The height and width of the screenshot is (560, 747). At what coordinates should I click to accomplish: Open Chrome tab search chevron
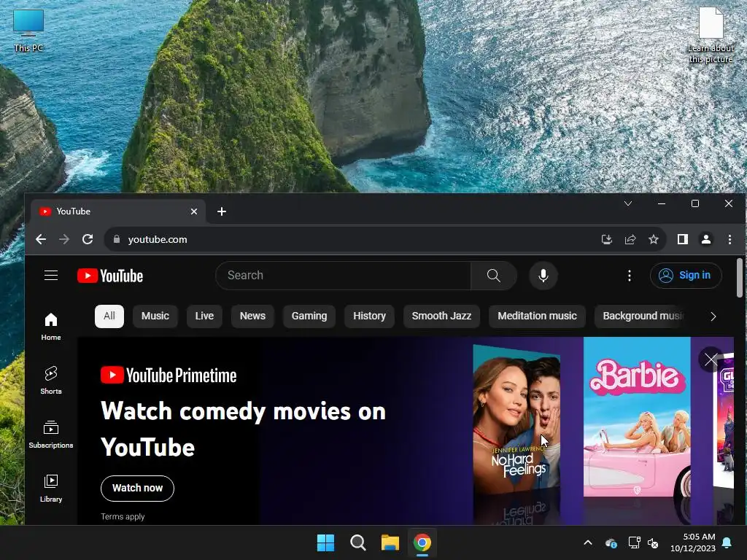tap(628, 203)
